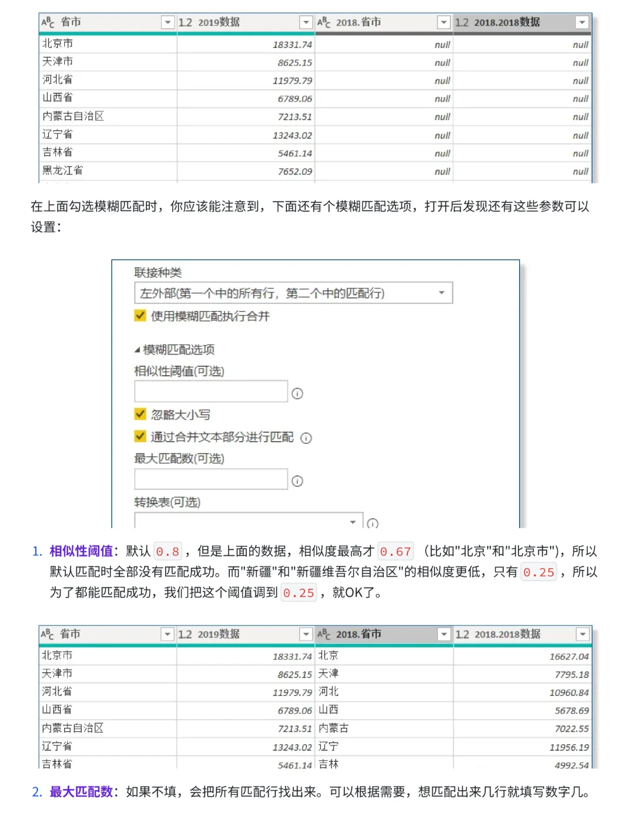Open filter dropdown for 2018.2018数据 column in bottom table

582,635
